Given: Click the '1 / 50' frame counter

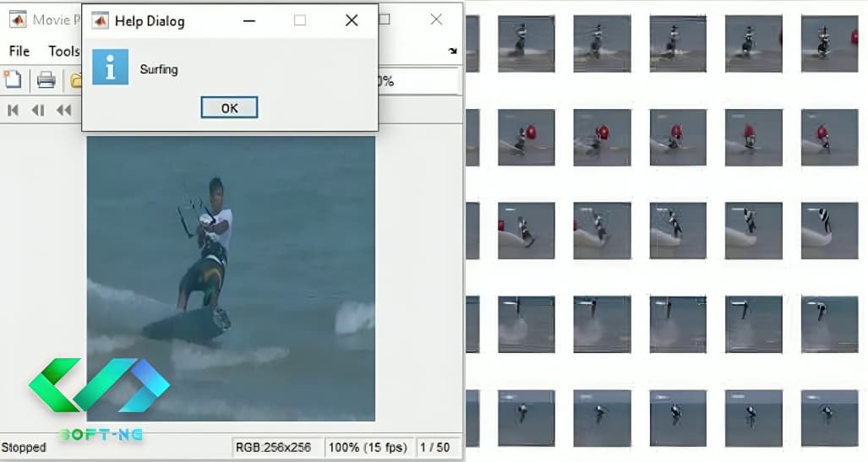Looking at the screenshot, I should click(x=434, y=447).
